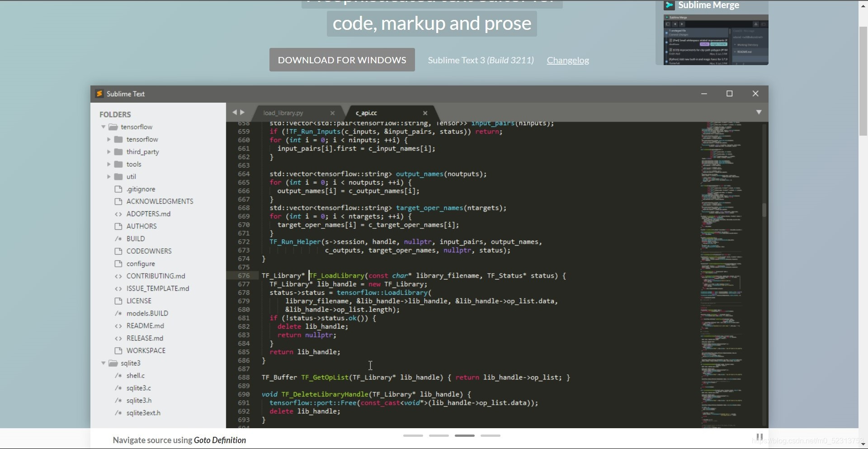Close the Sublime Text window
Screen dimensions: 868x449
tap(755, 94)
